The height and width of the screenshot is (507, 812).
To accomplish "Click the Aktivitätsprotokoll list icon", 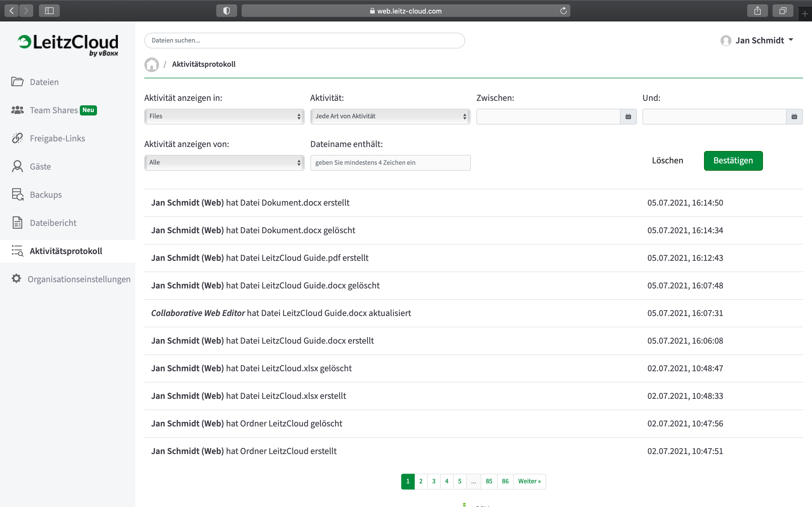I will pyautogui.click(x=17, y=250).
